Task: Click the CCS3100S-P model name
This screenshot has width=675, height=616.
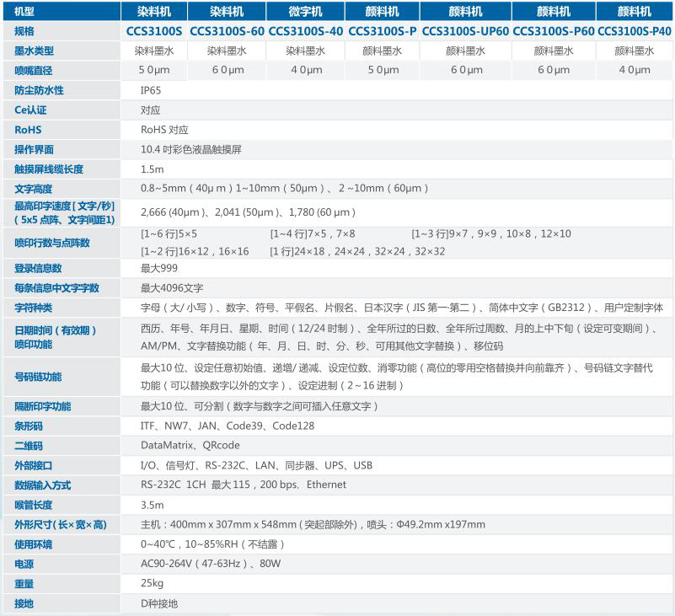Action: (383, 31)
